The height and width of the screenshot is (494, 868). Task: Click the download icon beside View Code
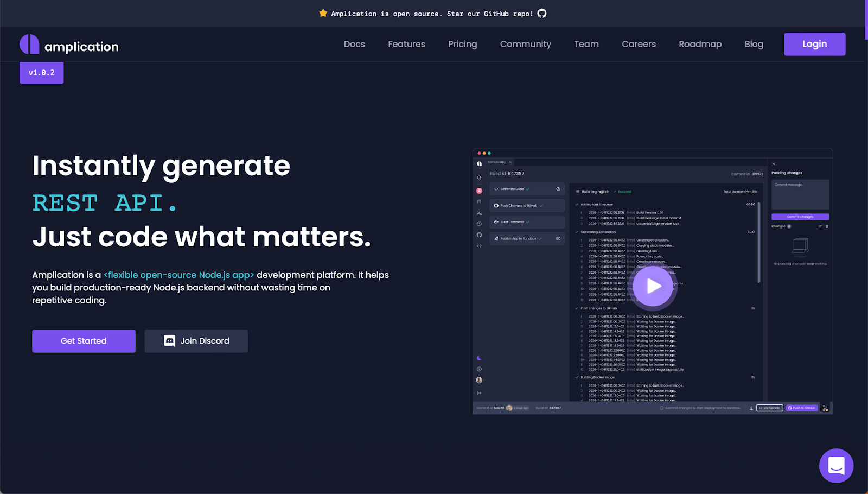751,408
